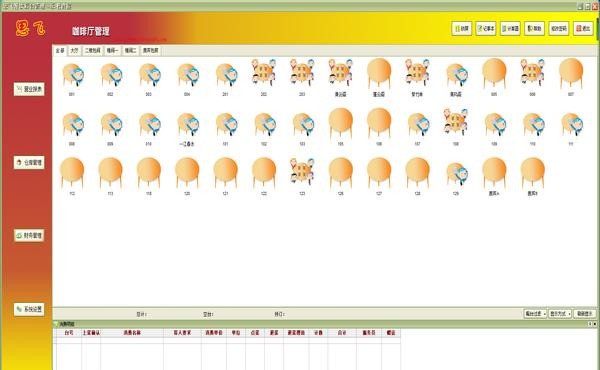Expand the 餐台过滤 dropdown
The height and width of the screenshot is (370, 600).
tap(535, 314)
